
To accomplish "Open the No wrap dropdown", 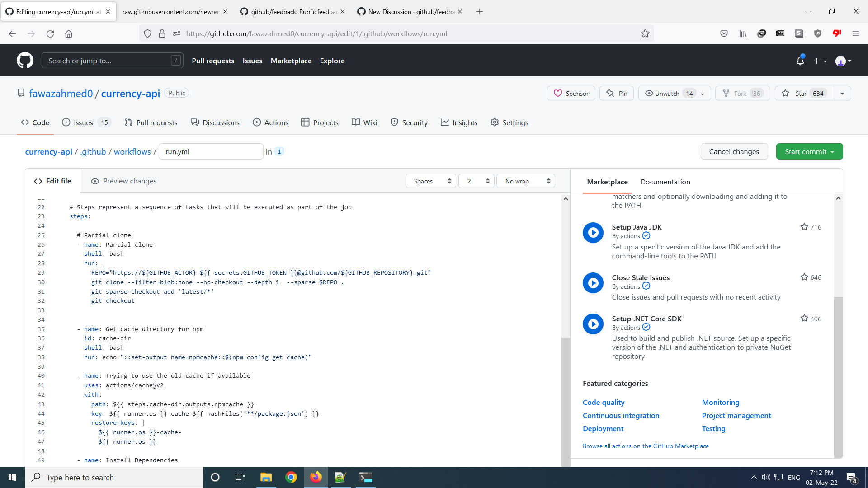I will [x=525, y=180].
